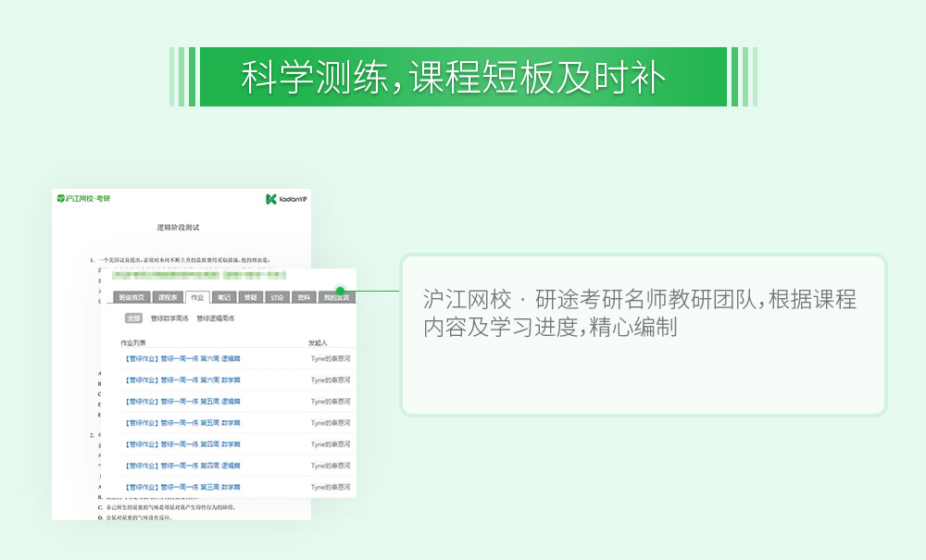Filter homework by 管综逻辑周练

216,318
